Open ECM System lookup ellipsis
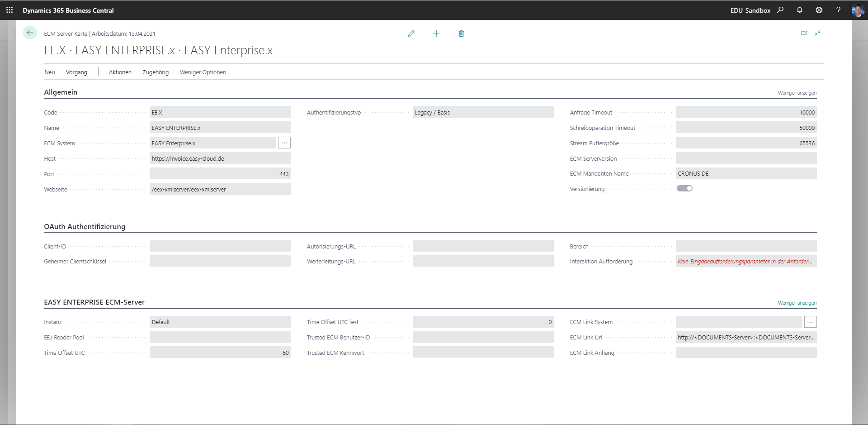The height and width of the screenshot is (425, 868). click(x=284, y=143)
